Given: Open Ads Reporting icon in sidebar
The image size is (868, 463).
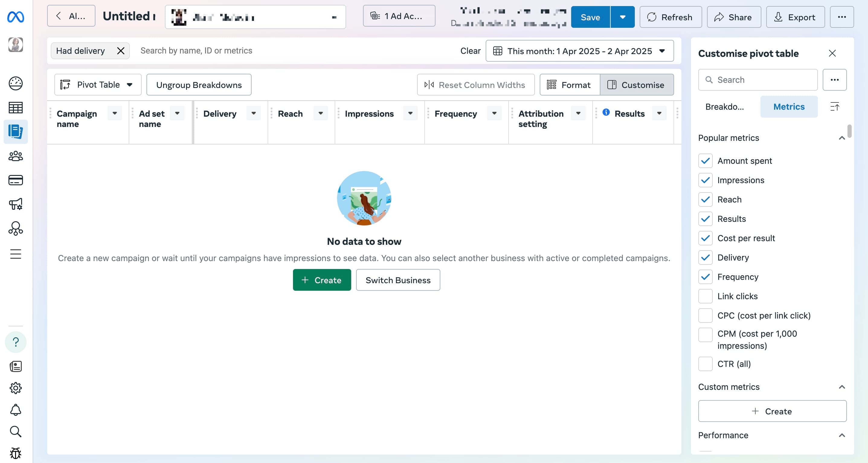Looking at the screenshot, I should click(x=15, y=131).
